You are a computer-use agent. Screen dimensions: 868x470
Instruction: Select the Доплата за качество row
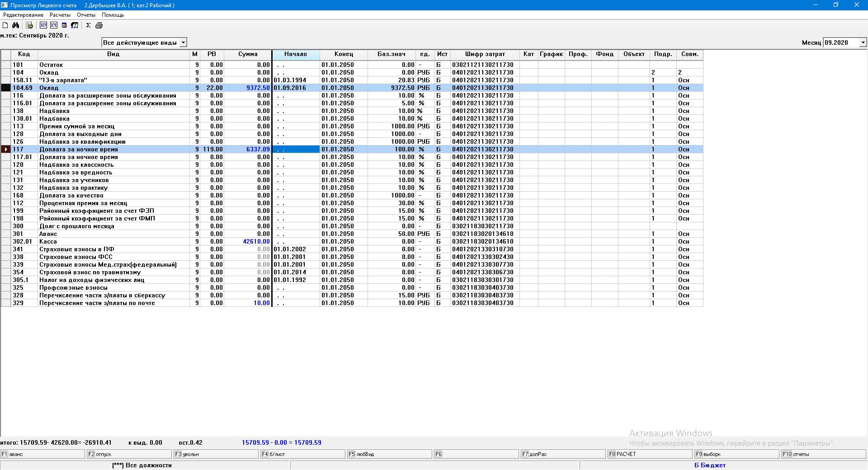(x=352, y=195)
